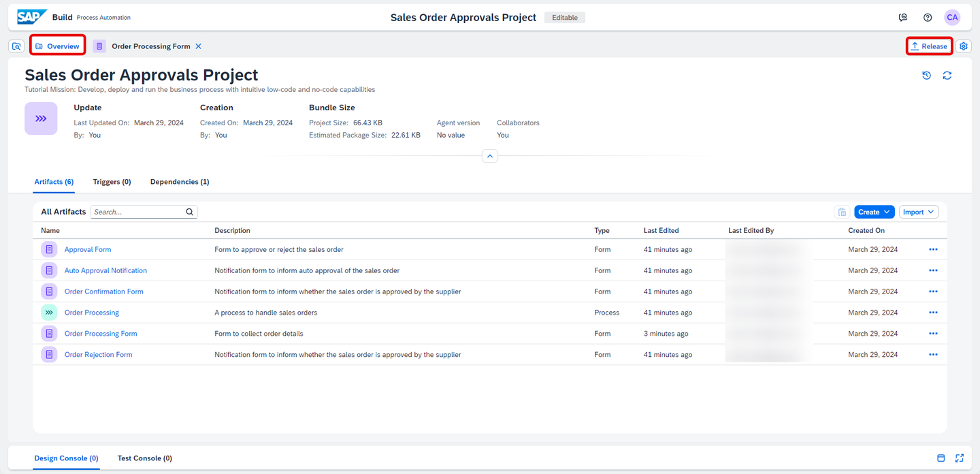This screenshot has height=474, width=980.
Task: Click the Approval Form row icon
Action: 49,249
